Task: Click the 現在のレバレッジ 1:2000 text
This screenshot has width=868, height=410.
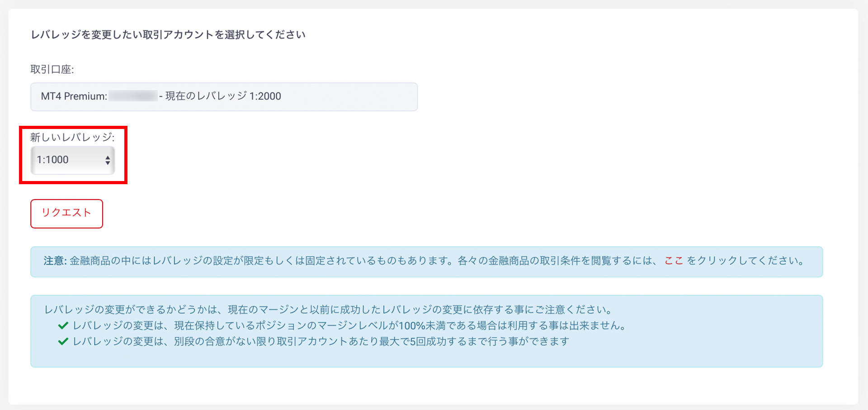Action: (x=223, y=96)
